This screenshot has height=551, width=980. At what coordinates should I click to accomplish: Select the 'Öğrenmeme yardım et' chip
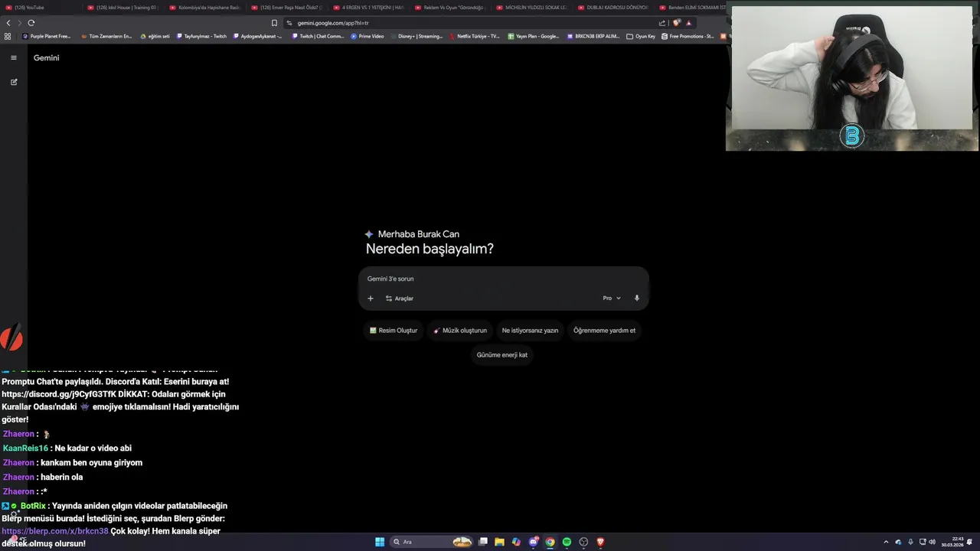coord(604,331)
